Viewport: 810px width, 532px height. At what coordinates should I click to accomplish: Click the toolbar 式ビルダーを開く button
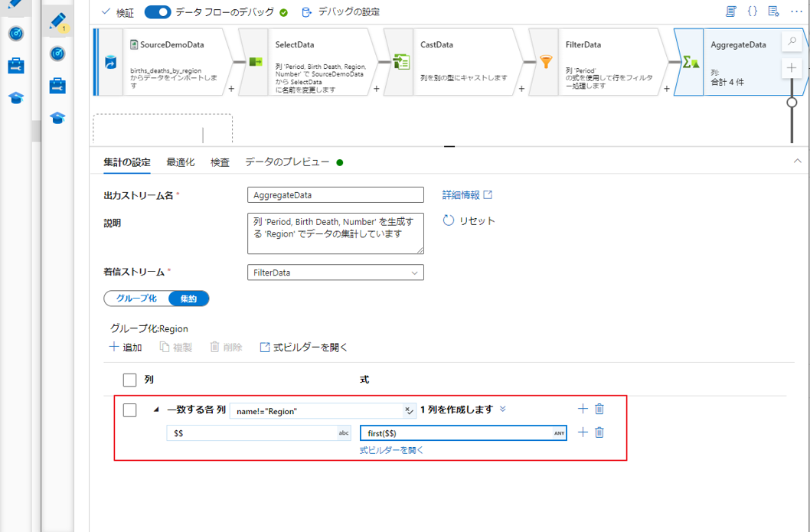pos(304,347)
